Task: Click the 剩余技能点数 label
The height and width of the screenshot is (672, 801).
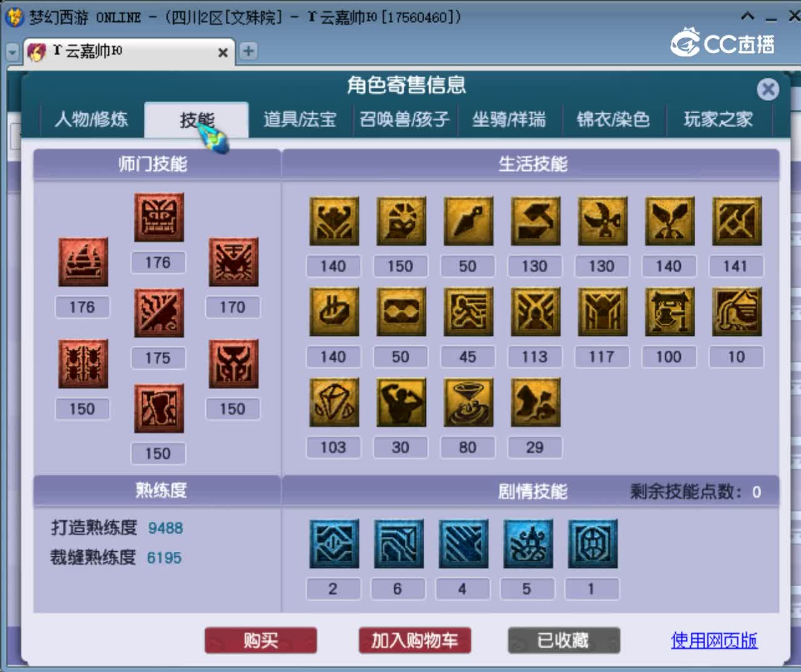Action: click(686, 492)
